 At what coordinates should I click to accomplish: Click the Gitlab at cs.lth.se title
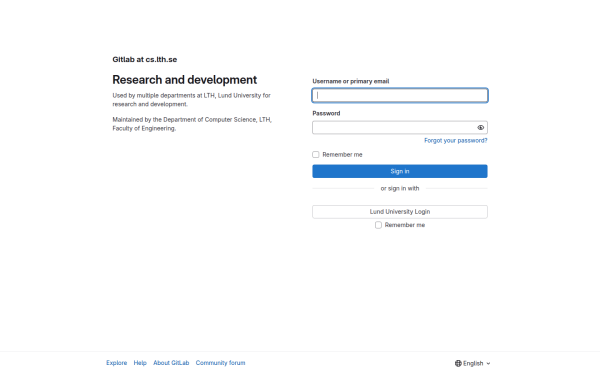tap(145, 59)
